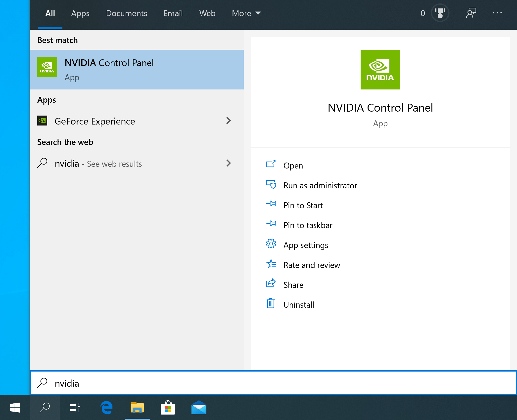Select the GeForce Experience app icon

[x=42, y=121]
